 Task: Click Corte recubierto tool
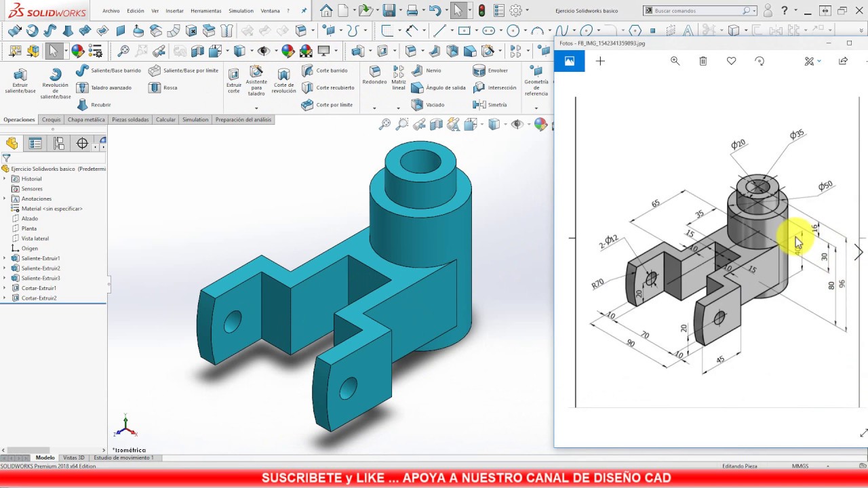(328, 87)
